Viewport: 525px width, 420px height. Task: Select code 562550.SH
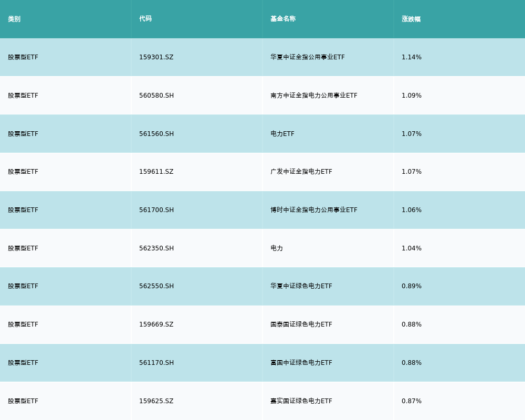point(156,286)
